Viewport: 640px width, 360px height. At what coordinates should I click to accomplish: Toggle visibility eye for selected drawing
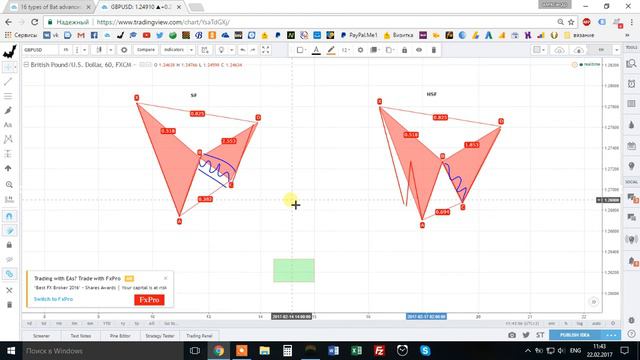pos(419,50)
